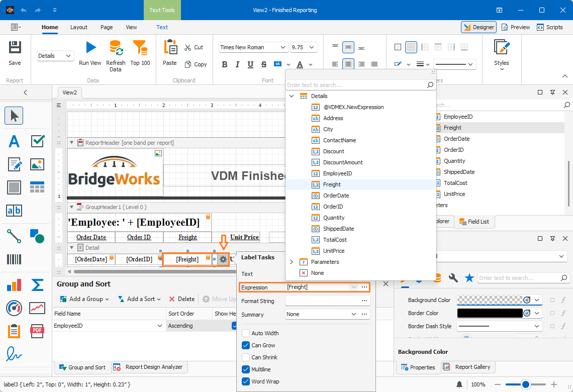The height and width of the screenshot is (392, 573).
Task: Click the black Border Color swatch
Action: [490, 313]
